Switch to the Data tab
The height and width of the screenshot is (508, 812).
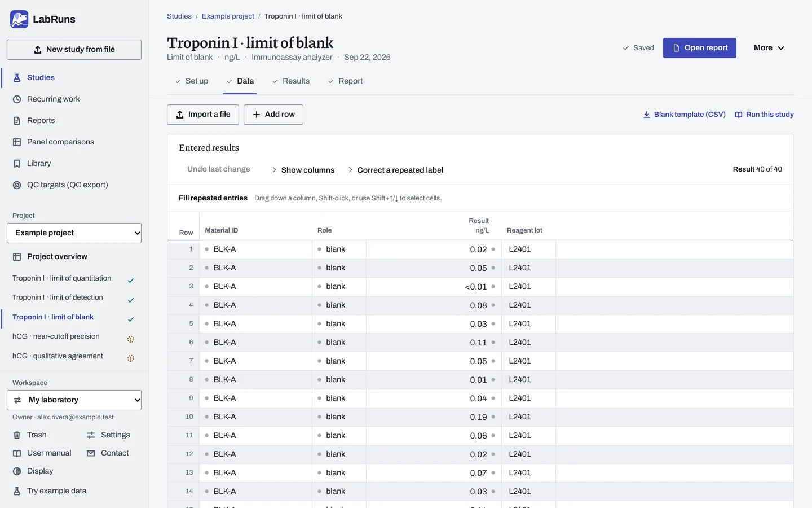click(x=240, y=81)
